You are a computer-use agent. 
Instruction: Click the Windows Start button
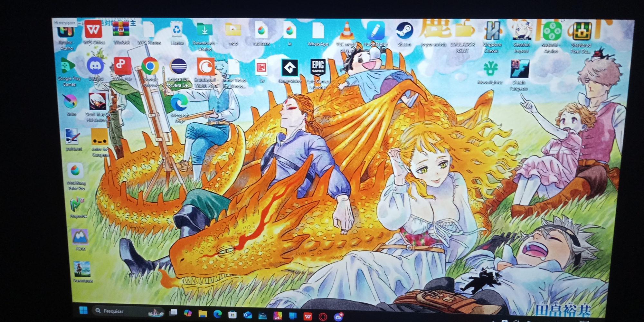coord(83,310)
